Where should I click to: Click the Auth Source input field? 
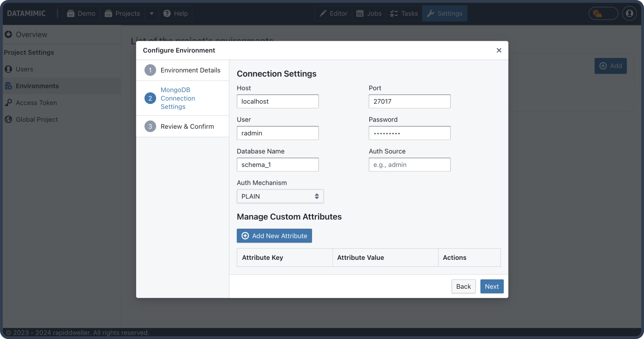409,165
